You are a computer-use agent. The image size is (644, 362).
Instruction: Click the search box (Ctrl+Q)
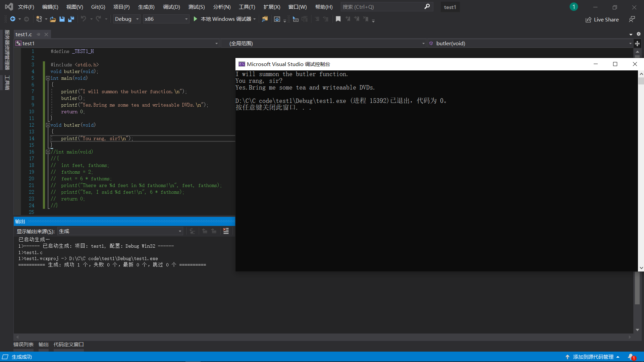[382, 7]
